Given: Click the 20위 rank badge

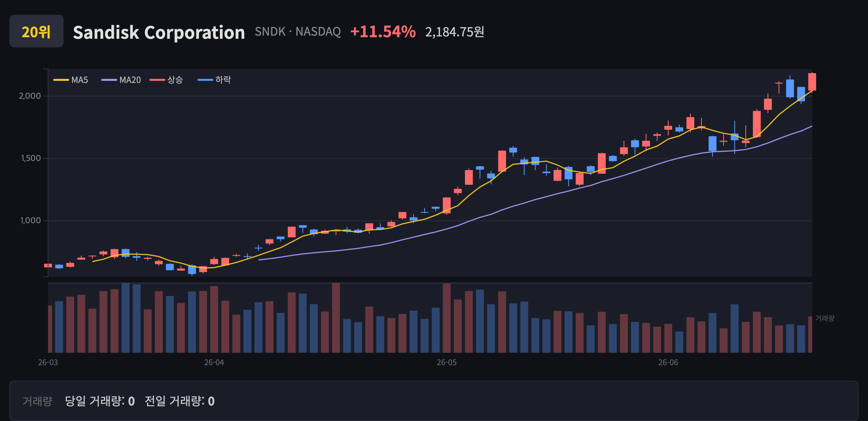Looking at the screenshot, I should tap(36, 31).
